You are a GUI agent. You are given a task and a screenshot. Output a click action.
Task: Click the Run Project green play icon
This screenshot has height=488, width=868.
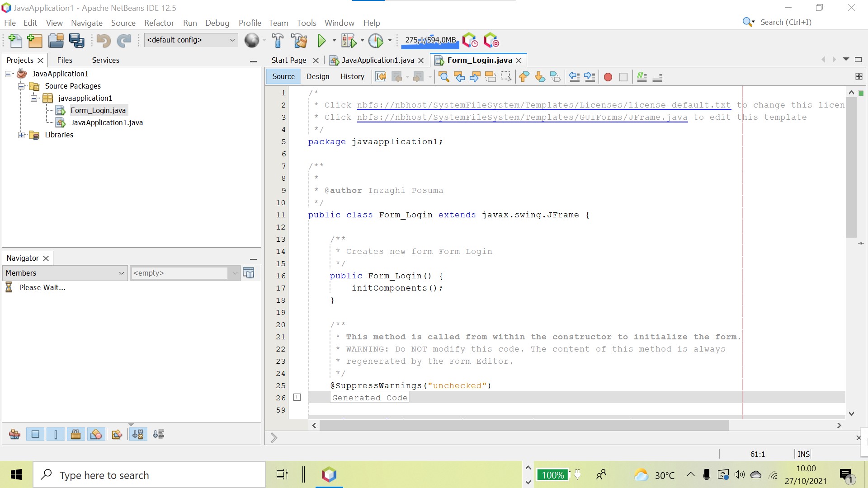click(321, 41)
